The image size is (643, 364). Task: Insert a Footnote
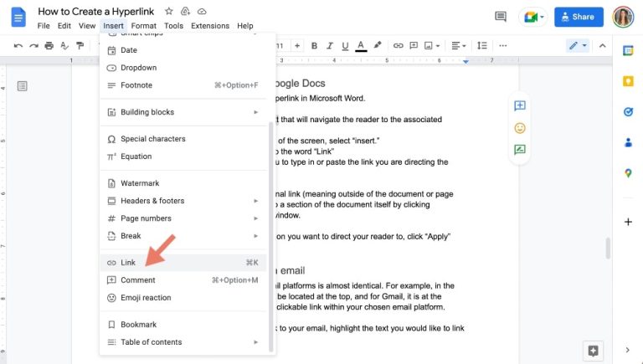[x=183, y=85]
